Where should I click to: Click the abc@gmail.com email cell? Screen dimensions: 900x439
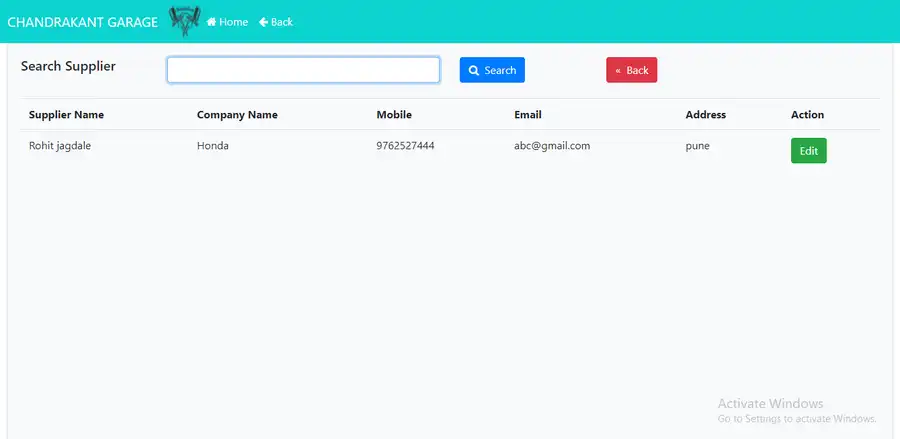[552, 146]
